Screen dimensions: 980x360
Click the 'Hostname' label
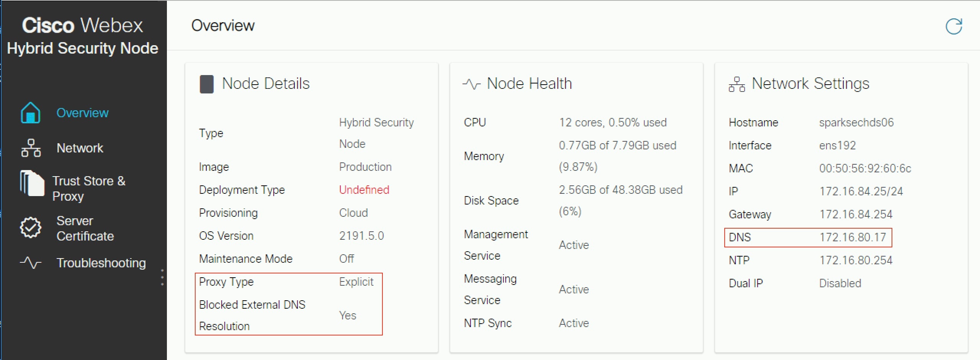pos(753,123)
